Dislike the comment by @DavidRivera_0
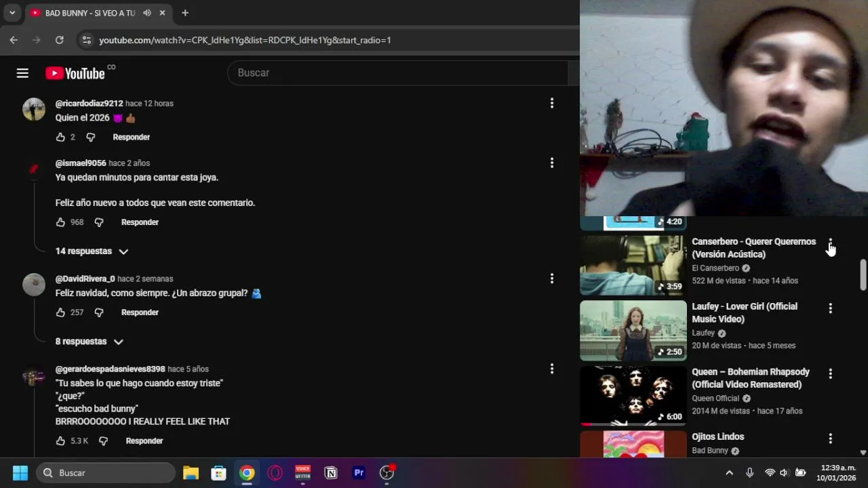868x488 pixels. click(99, 312)
